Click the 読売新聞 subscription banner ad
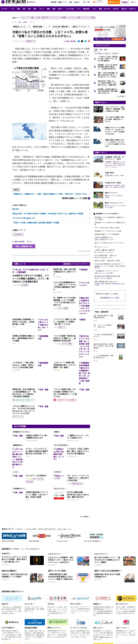138x644 pixels. click(110, 33)
